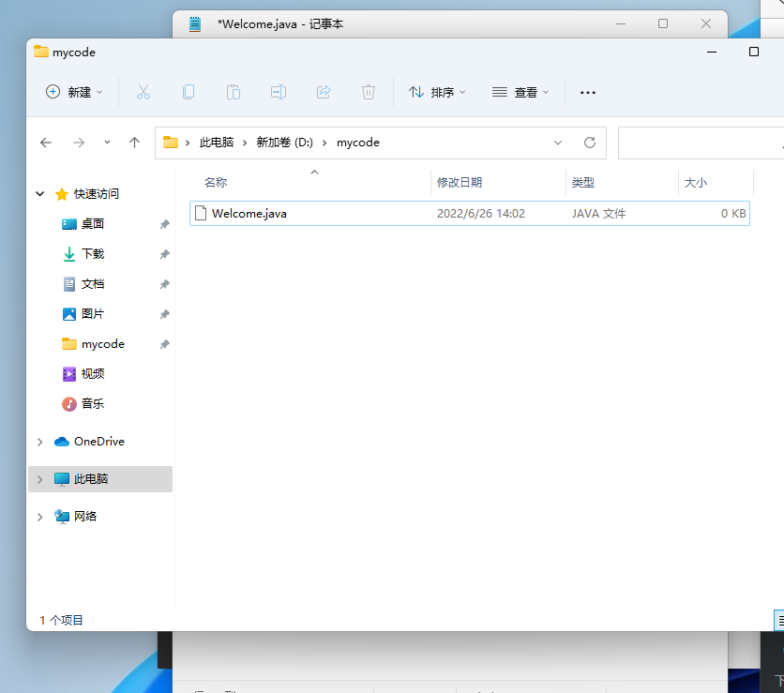
Task: Open mycode in quick access sidebar
Action: [103, 343]
